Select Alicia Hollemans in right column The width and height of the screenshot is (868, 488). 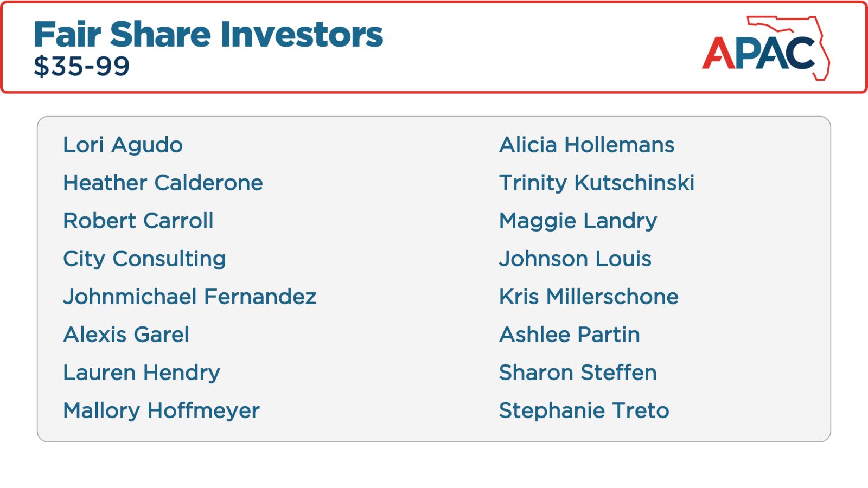click(x=587, y=145)
